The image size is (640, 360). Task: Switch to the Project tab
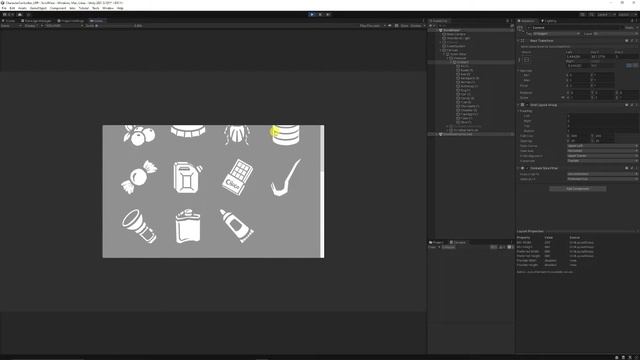point(436,242)
